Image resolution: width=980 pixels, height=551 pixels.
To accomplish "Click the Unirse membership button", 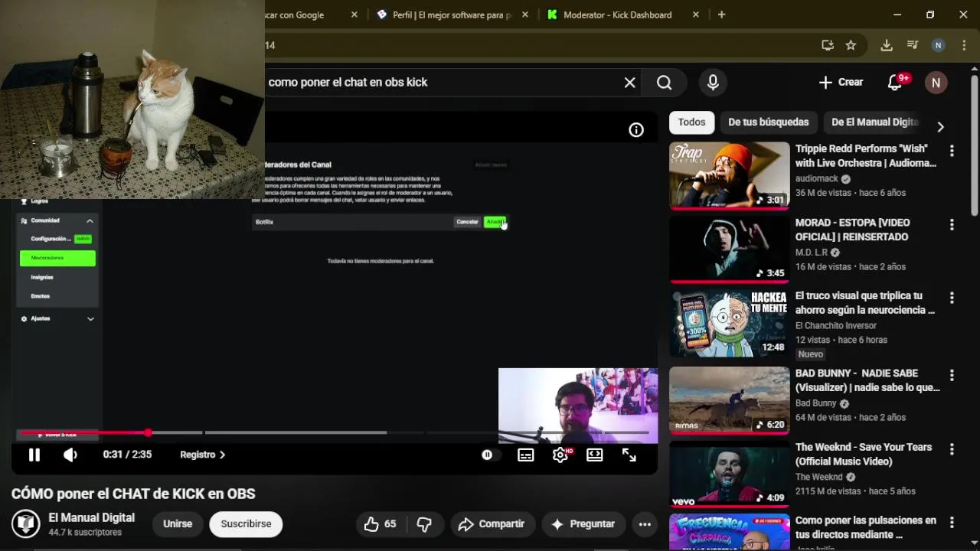I will [178, 524].
